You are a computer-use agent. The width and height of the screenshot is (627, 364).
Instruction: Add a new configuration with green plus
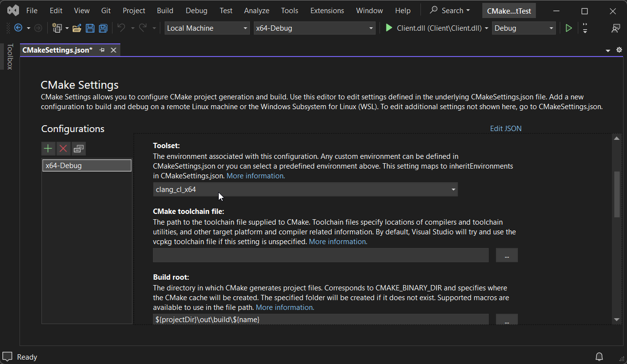tap(48, 148)
